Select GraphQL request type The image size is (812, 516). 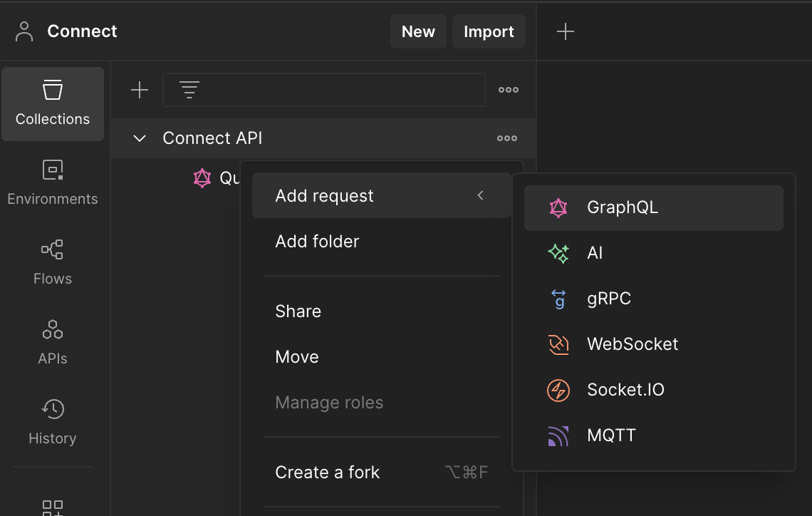tap(654, 207)
